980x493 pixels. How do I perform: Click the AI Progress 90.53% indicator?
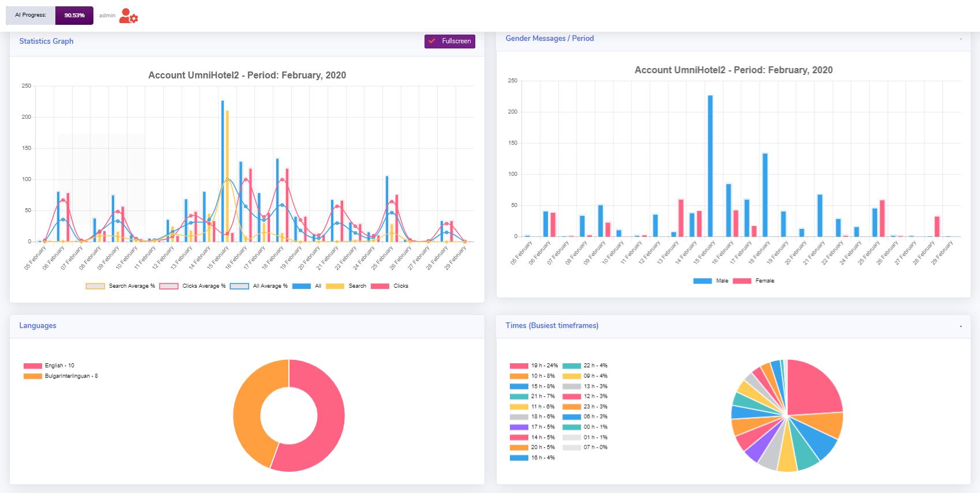coord(50,16)
